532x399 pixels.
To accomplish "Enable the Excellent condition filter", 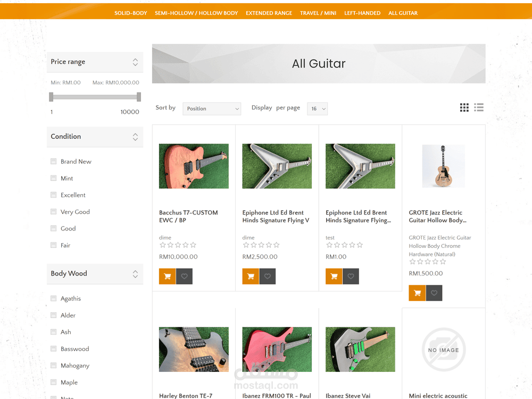I will click(53, 195).
